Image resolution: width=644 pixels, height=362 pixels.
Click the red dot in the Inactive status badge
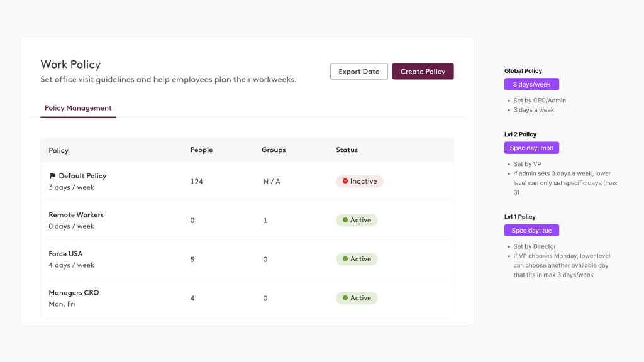click(345, 182)
